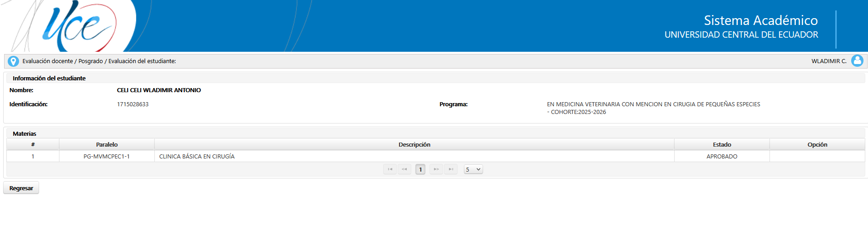Click the # column header

pyautogui.click(x=33, y=144)
